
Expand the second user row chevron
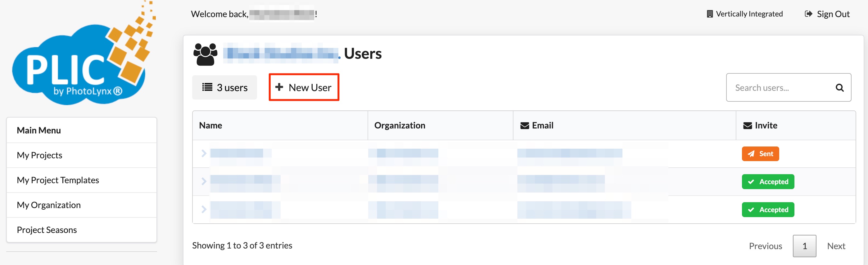(204, 181)
